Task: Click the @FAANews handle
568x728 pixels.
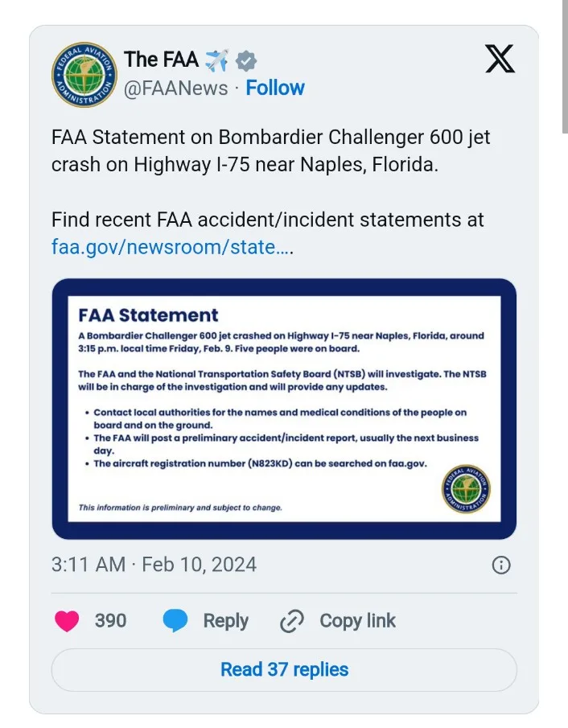Action: coord(175,88)
